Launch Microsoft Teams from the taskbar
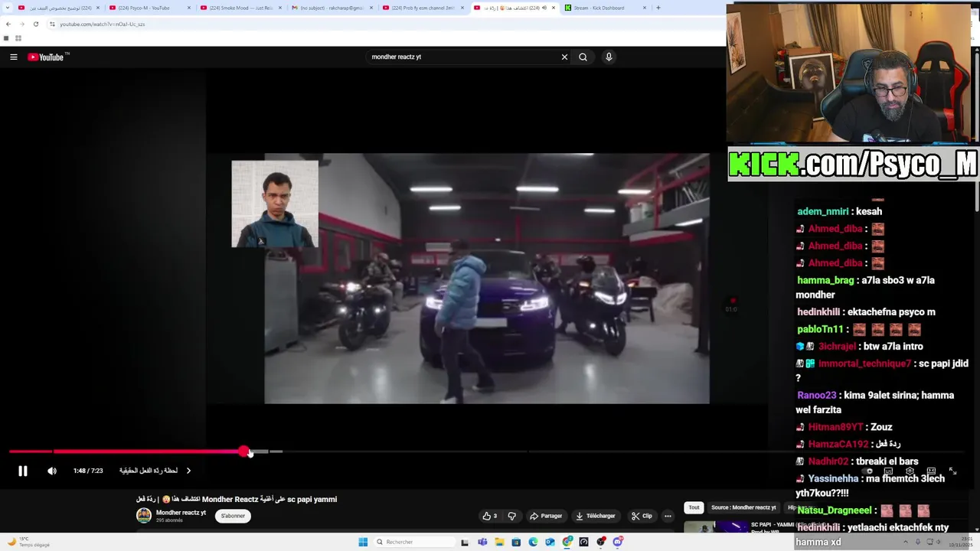The image size is (980, 551). click(482, 542)
